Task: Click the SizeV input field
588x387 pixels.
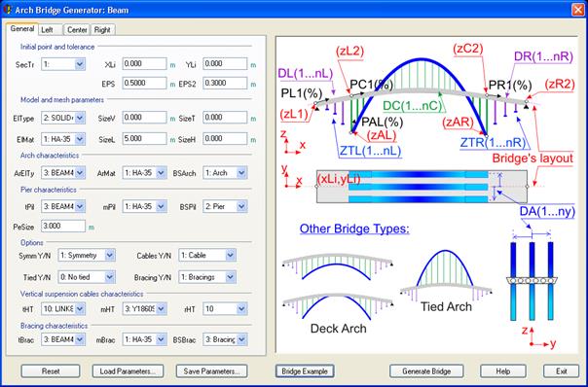Action: pos(144,118)
